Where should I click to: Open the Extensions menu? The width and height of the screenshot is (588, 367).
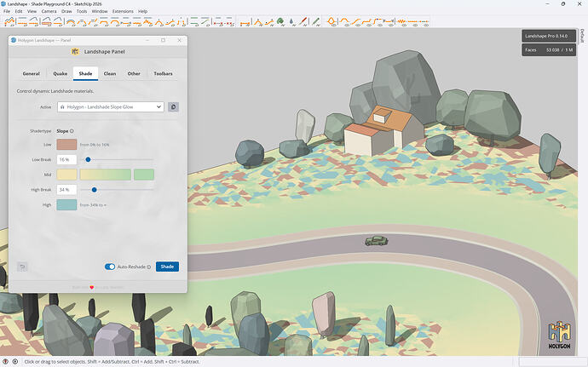click(x=123, y=11)
